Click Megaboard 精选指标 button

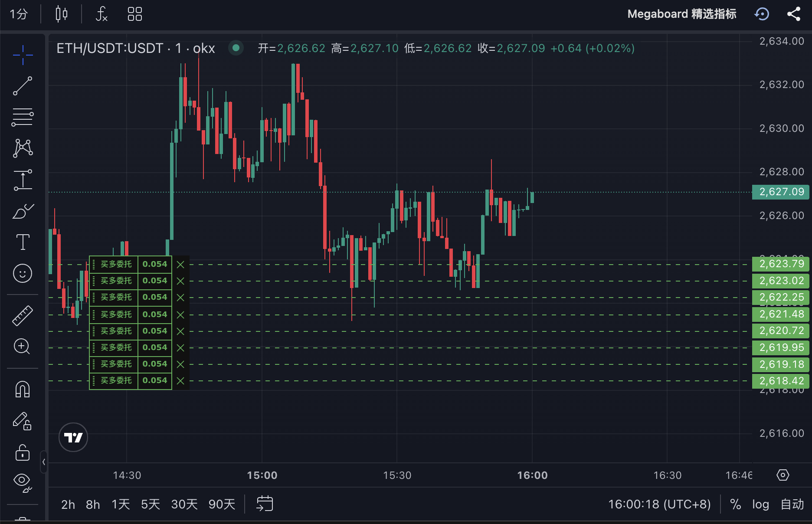[681, 14]
